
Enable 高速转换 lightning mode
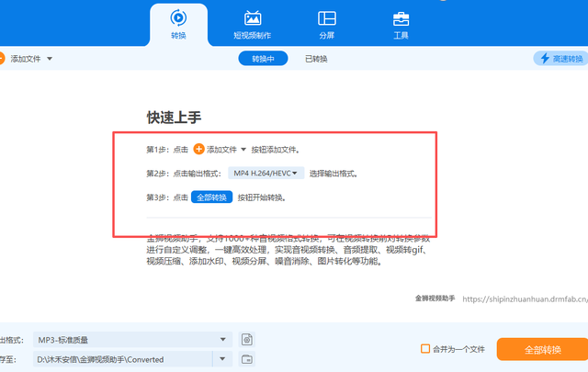[x=561, y=59]
